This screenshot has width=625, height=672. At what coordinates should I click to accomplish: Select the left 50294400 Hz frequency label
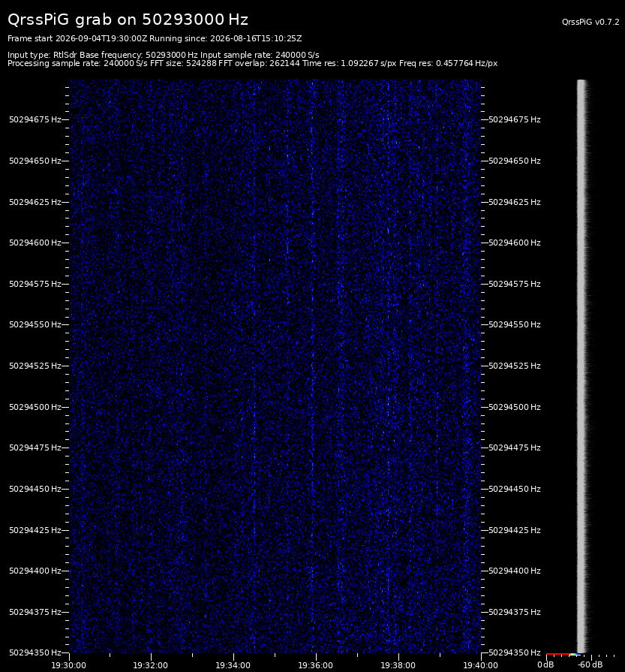pos(35,571)
